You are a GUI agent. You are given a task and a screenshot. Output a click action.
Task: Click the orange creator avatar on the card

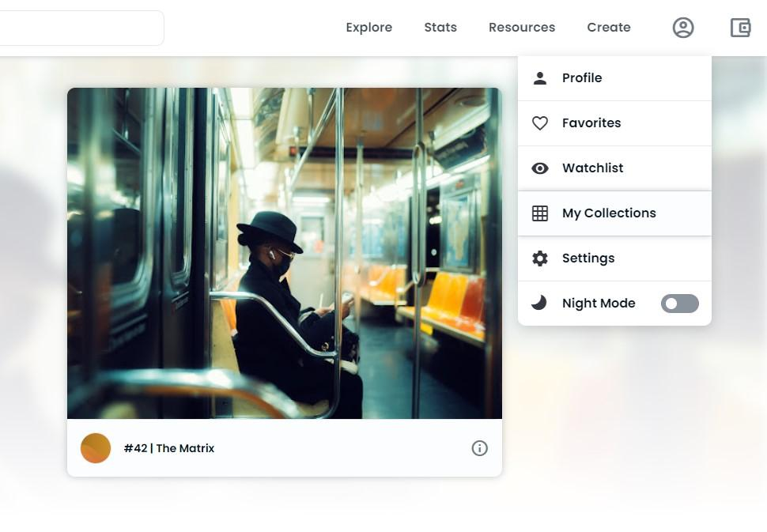tap(96, 448)
